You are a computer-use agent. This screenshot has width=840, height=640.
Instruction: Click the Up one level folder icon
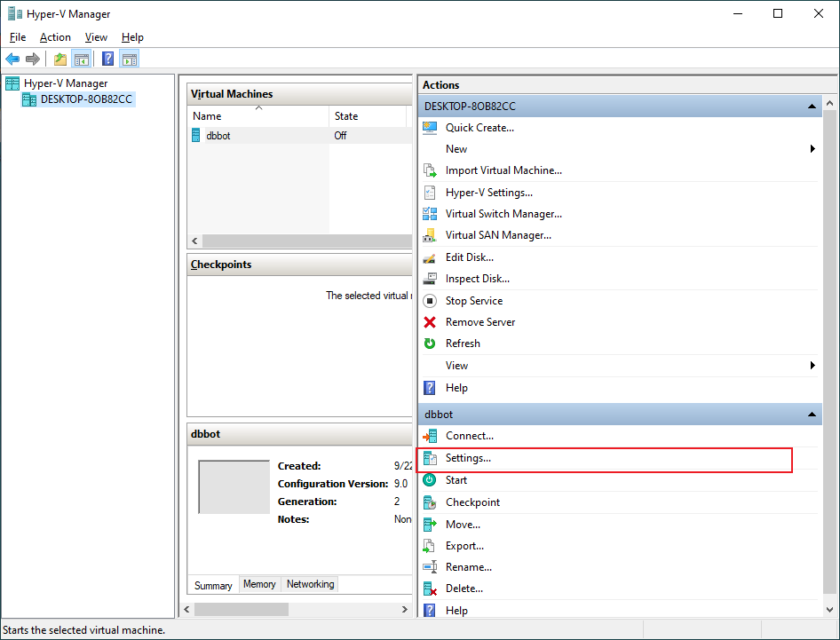click(60, 59)
